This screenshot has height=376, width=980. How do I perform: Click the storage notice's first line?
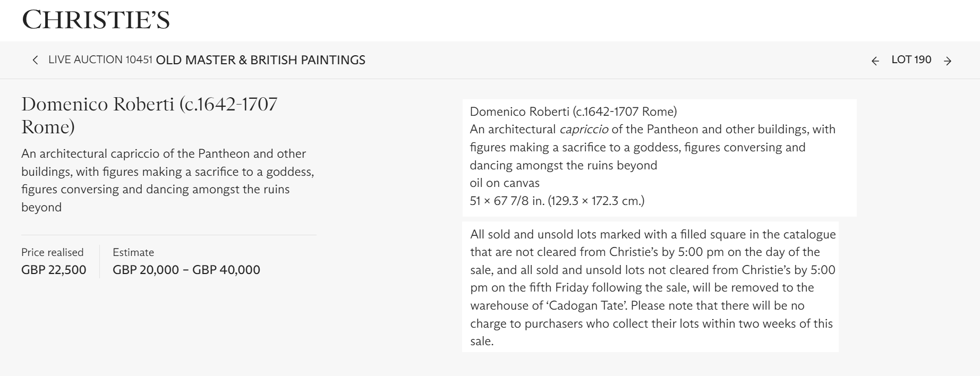pos(653,234)
